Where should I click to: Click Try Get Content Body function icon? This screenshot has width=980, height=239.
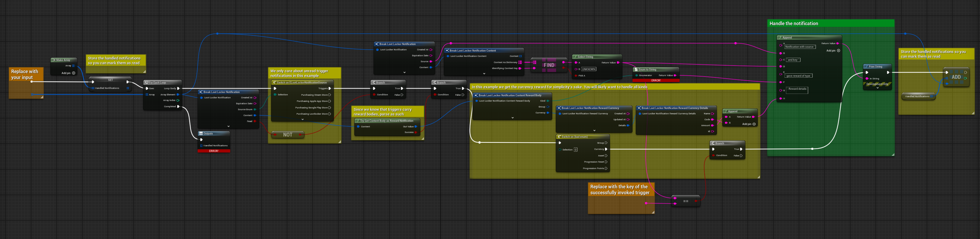pyautogui.click(x=357, y=121)
